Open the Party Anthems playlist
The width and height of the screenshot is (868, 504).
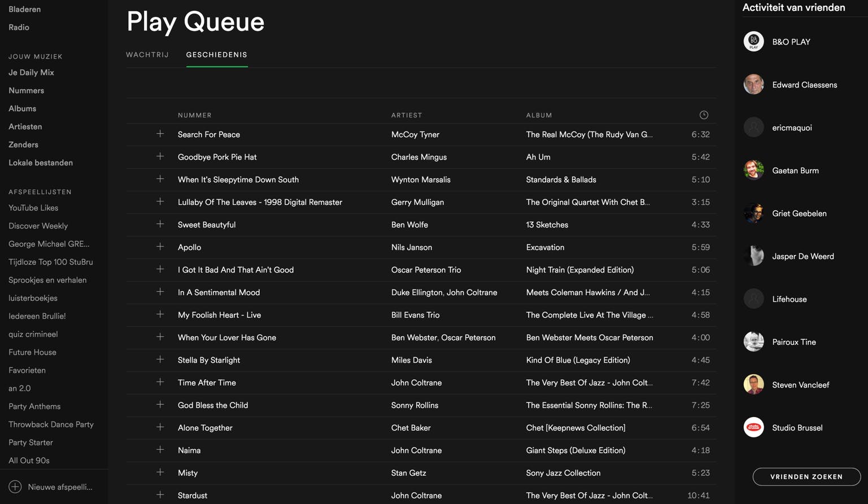coord(34,406)
